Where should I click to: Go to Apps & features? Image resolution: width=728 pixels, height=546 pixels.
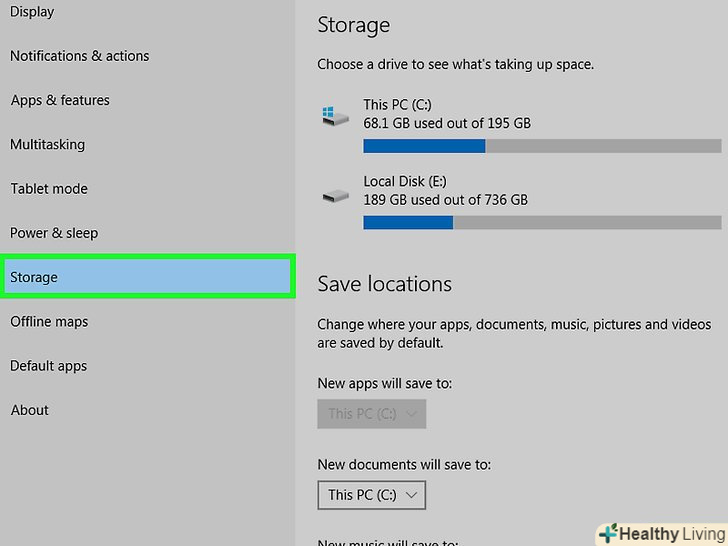60,100
